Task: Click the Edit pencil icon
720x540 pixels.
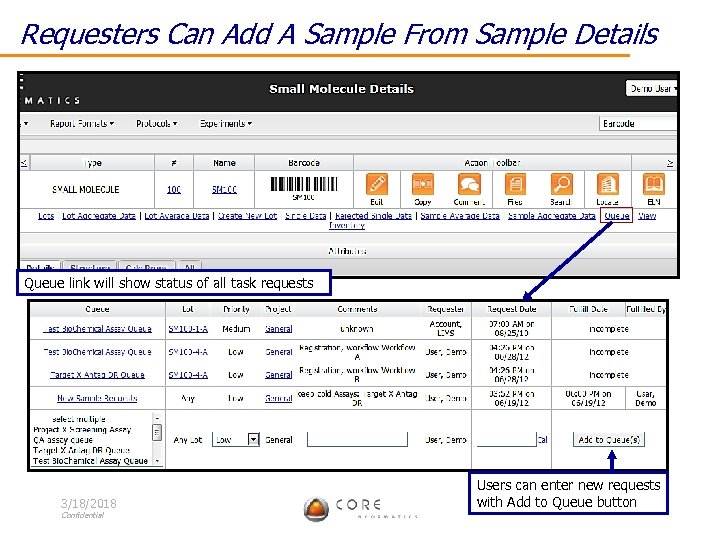Action: (377, 185)
